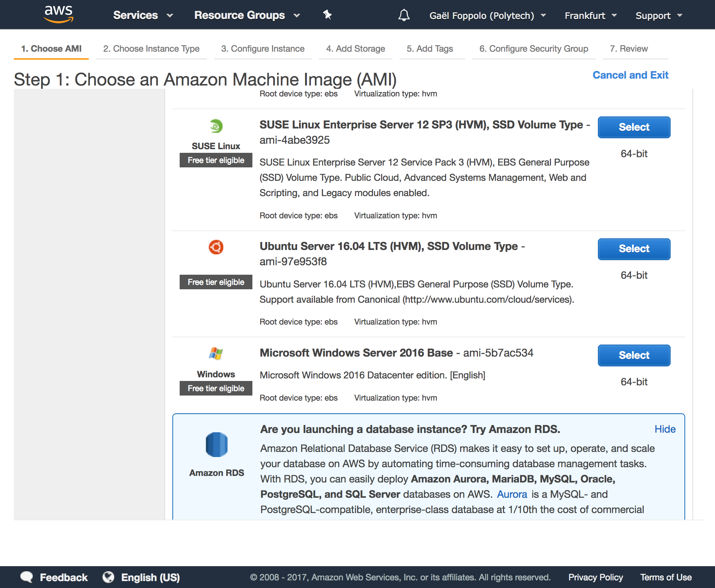Image resolution: width=715 pixels, height=588 pixels.
Task: Select the Ubuntu Server 16.04 AMI
Action: click(634, 249)
